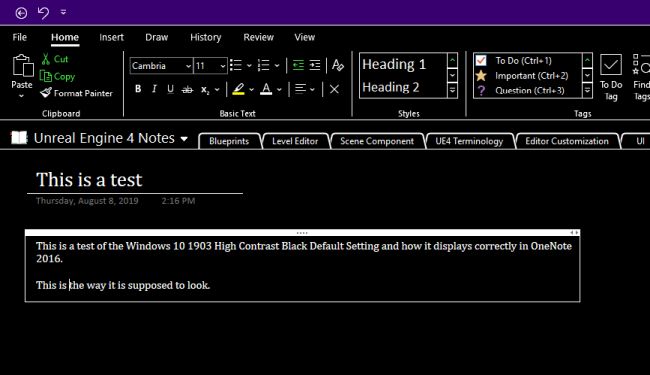
Task: Open the Draw ribbon tab
Action: point(156,37)
